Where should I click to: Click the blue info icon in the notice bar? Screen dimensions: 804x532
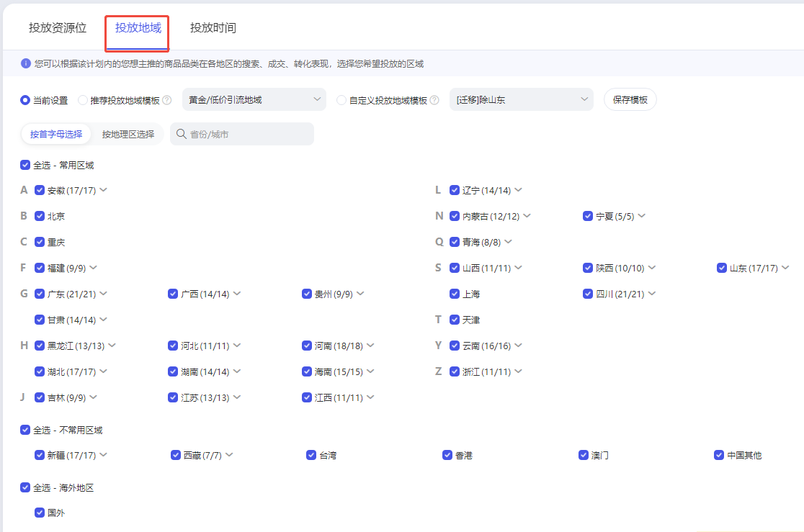pyautogui.click(x=26, y=63)
